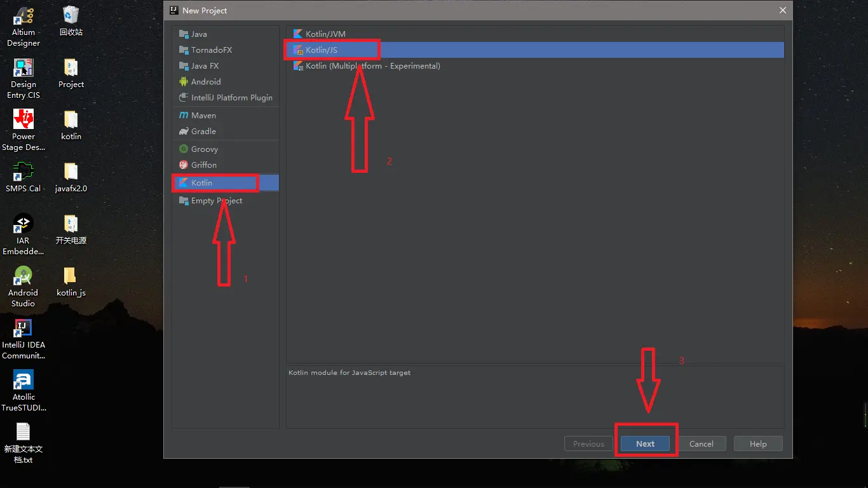Viewport: 868px width, 488px height.
Task: Select "Kotlin (Multiplatform - Experimental)" text
Action: click(373, 66)
